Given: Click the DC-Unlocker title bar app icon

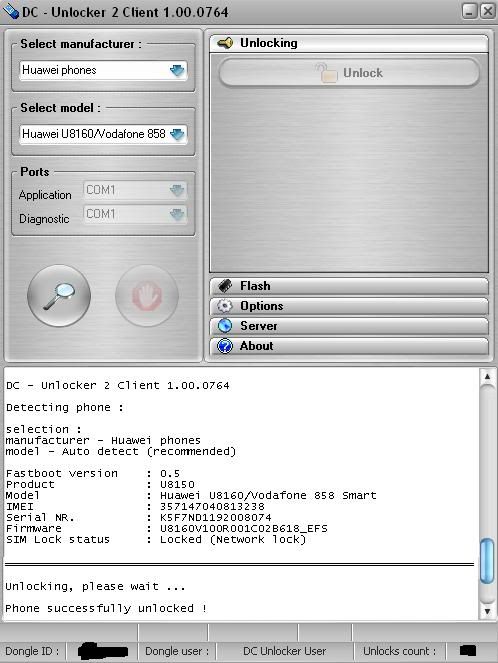Looking at the screenshot, I should 10,11.
